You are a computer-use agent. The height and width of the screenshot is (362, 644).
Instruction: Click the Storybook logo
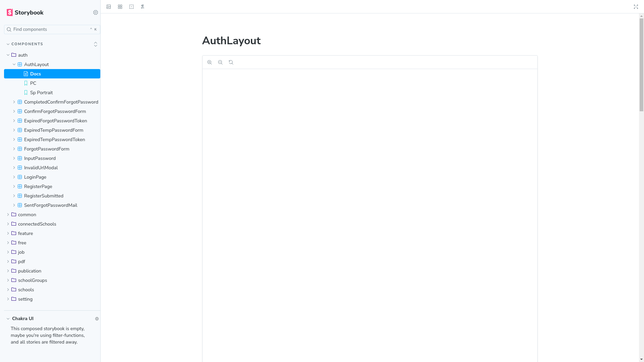pos(25,12)
